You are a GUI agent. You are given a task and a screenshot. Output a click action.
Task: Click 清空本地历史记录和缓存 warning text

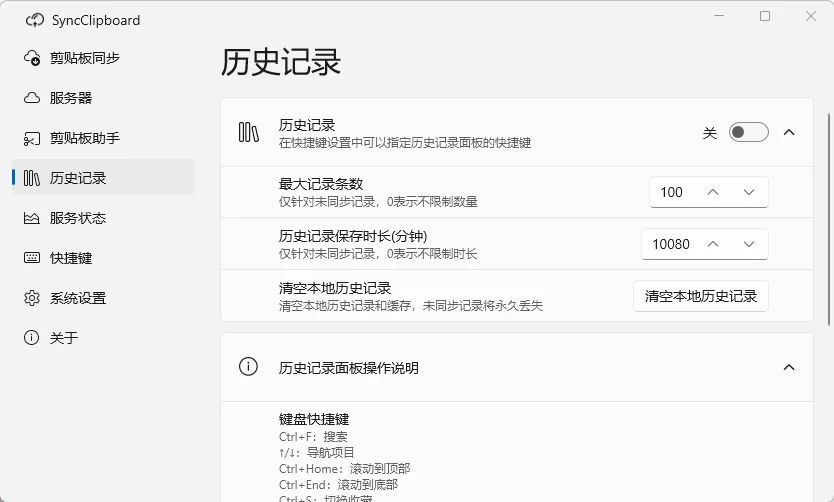[411, 306]
